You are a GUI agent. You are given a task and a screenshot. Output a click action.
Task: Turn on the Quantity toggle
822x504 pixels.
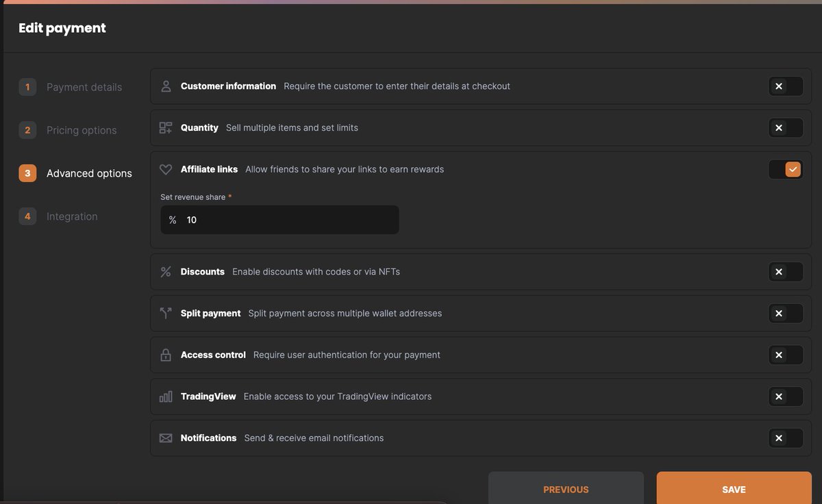point(786,128)
